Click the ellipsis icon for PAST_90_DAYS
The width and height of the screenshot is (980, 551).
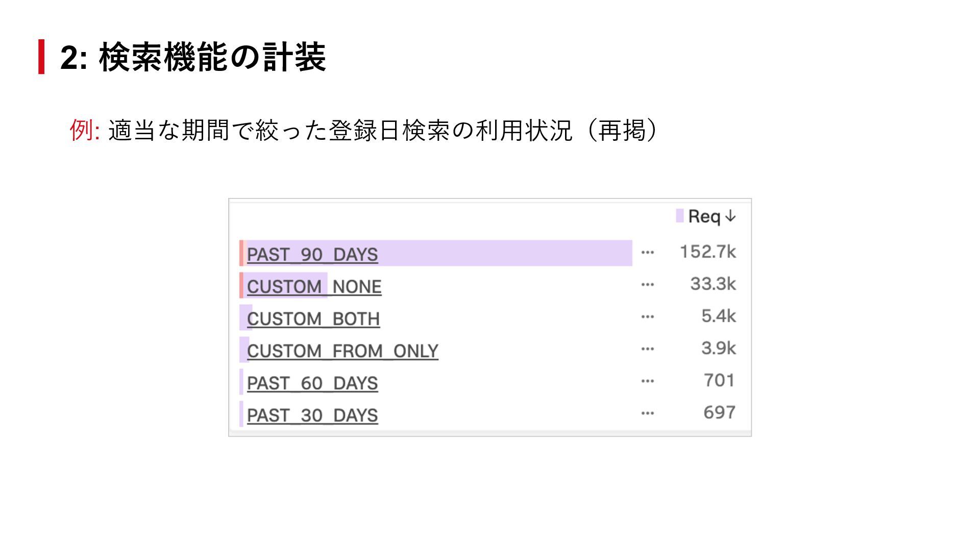coord(647,253)
